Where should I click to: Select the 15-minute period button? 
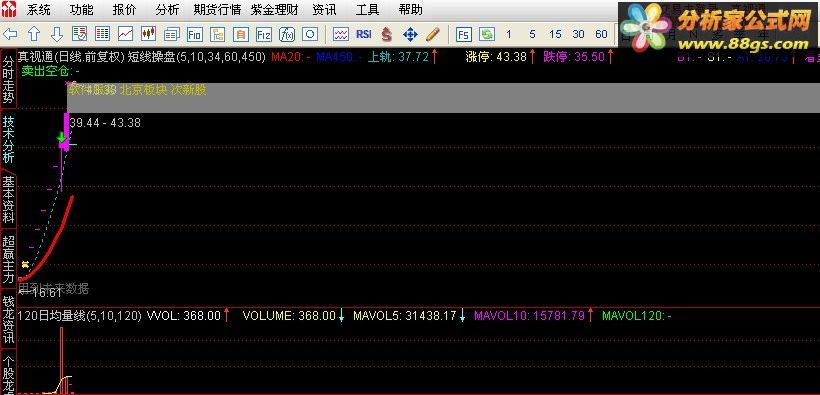pyautogui.click(x=555, y=35)
